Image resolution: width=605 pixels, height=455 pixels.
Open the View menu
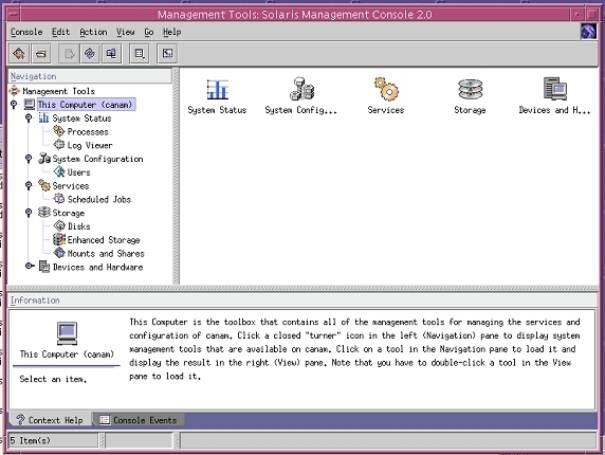pos(126,32)
